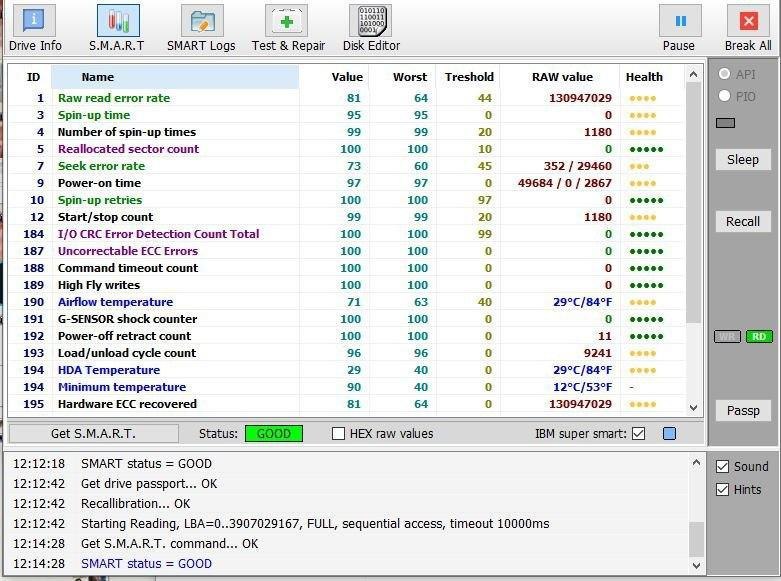
Task: Select the Minimum temperature row
Action: 346,387
